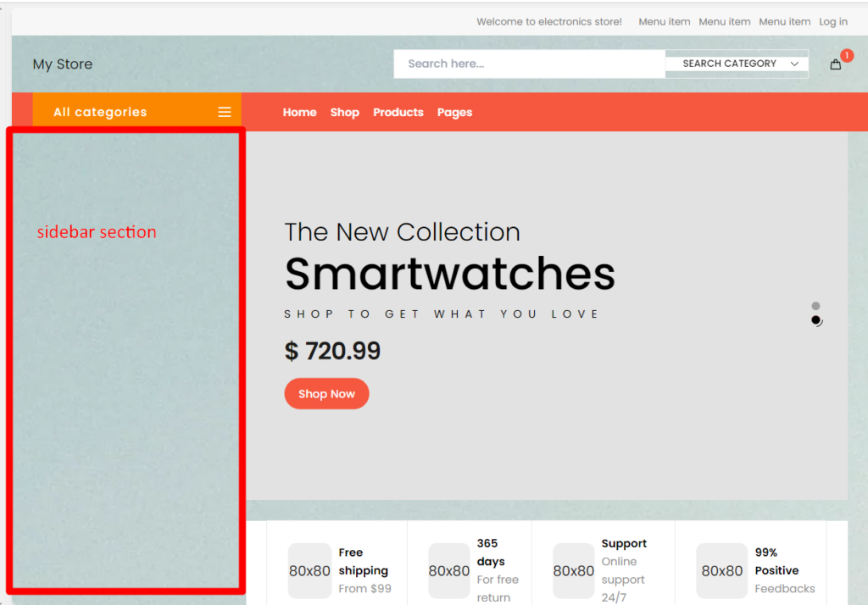The image size is (868, 605).
Task: Click the "The New Collection" heading
Action: tap(403, 232)
